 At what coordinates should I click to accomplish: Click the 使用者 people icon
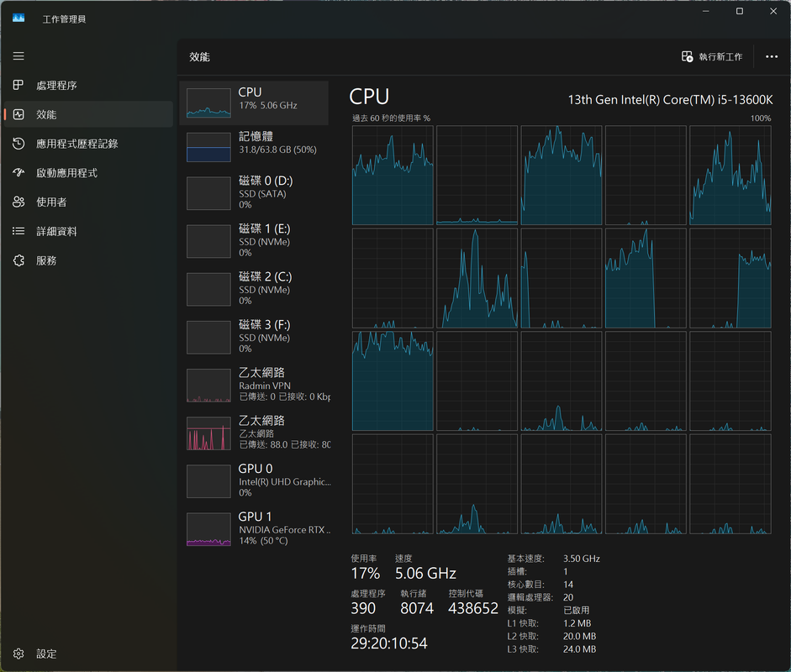pos(18,202)
